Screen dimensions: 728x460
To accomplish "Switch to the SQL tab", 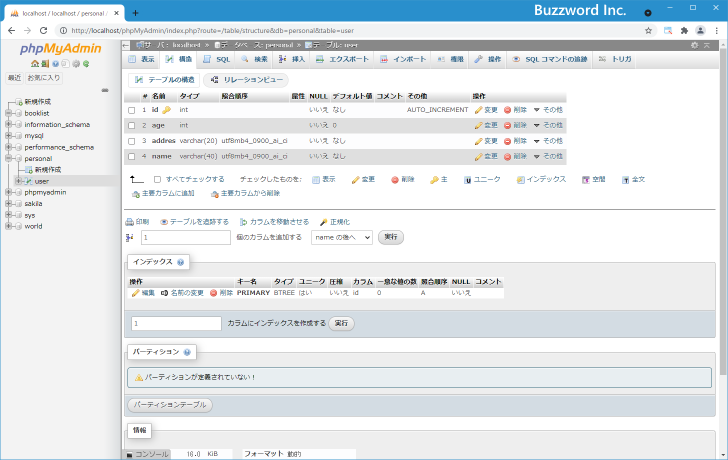I will [x=217, y=60].
